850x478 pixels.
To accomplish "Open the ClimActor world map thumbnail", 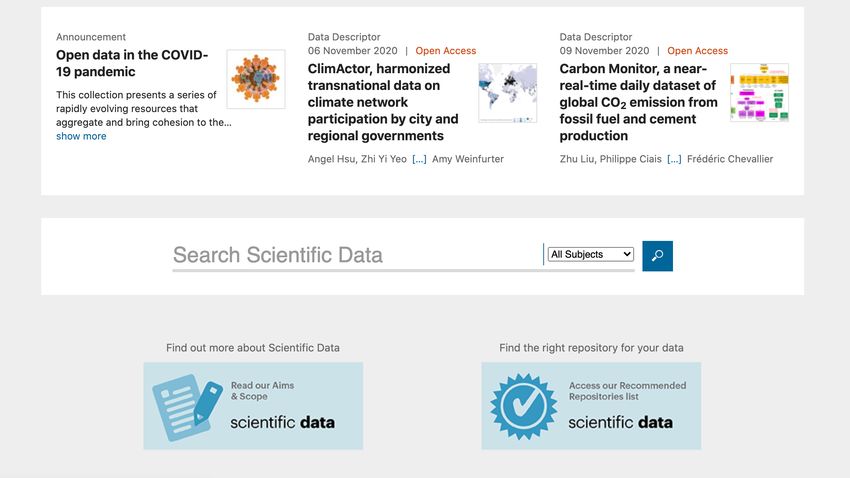I will pos(507,93).
